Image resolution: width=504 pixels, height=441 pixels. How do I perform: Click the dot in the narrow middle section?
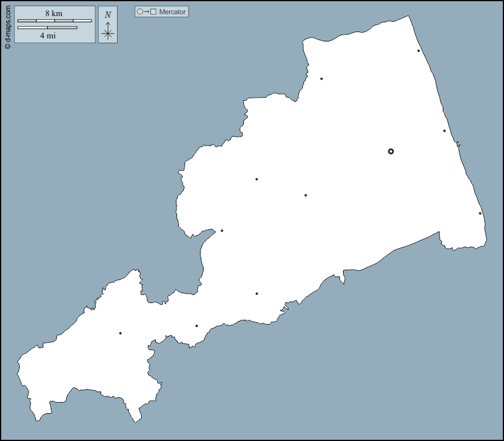(256, 294)
